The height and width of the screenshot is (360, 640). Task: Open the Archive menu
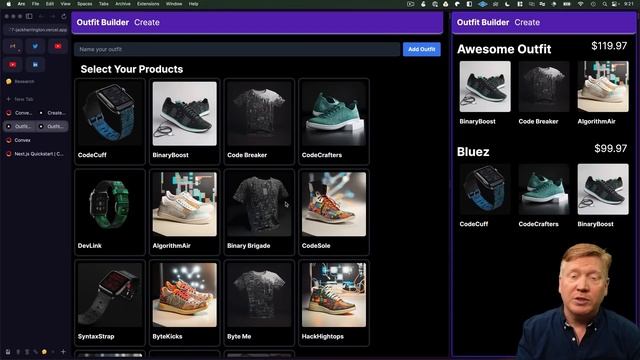123,4
